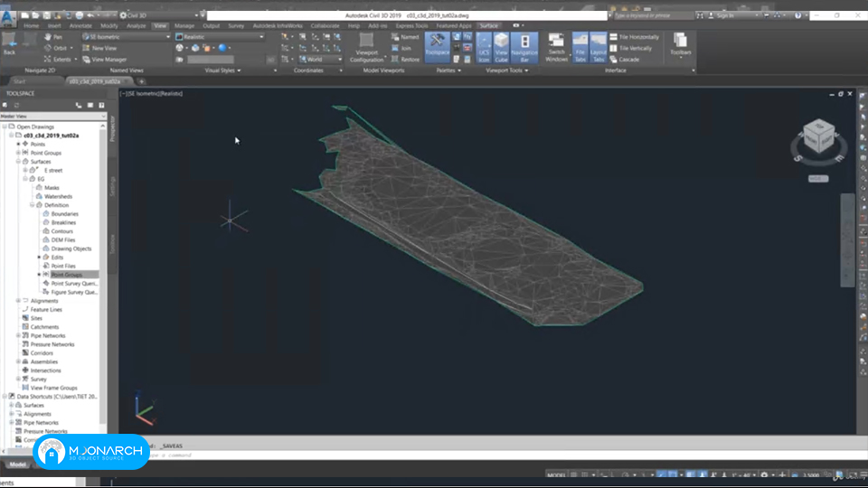The height and width of the screenshot is (488, 868).
Task: Select Pipe Networks in Prospector
Action: (x=48, y=336)
